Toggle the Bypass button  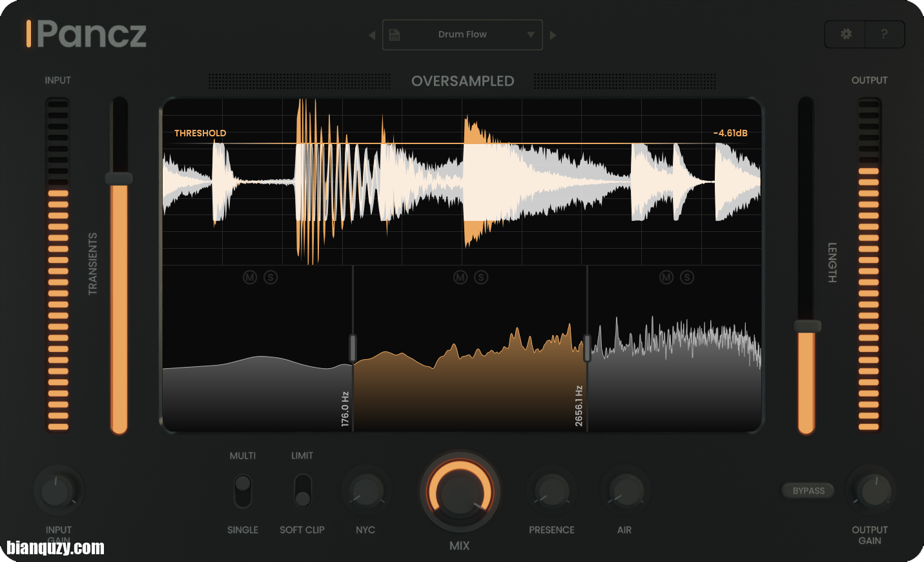(x=808, y=491)
